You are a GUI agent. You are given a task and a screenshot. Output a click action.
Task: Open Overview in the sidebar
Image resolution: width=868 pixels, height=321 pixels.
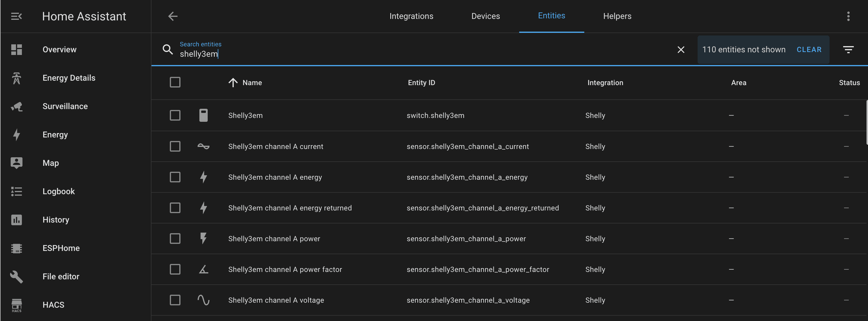[59, 50]
